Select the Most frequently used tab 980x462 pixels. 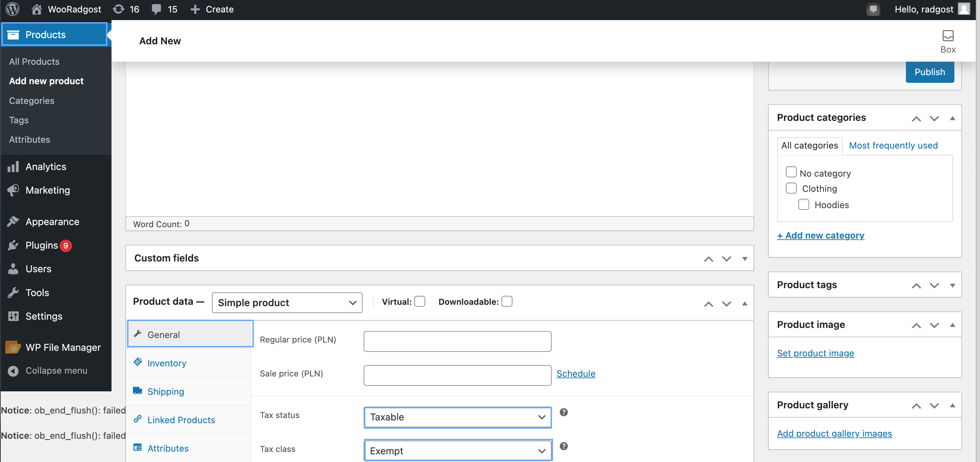[x=893, y=145]
